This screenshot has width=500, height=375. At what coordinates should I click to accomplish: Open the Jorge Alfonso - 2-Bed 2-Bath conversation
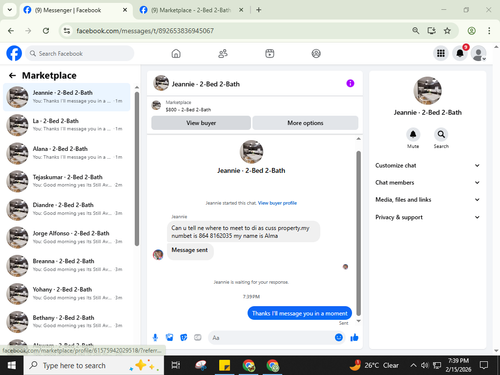click(67, 237)
